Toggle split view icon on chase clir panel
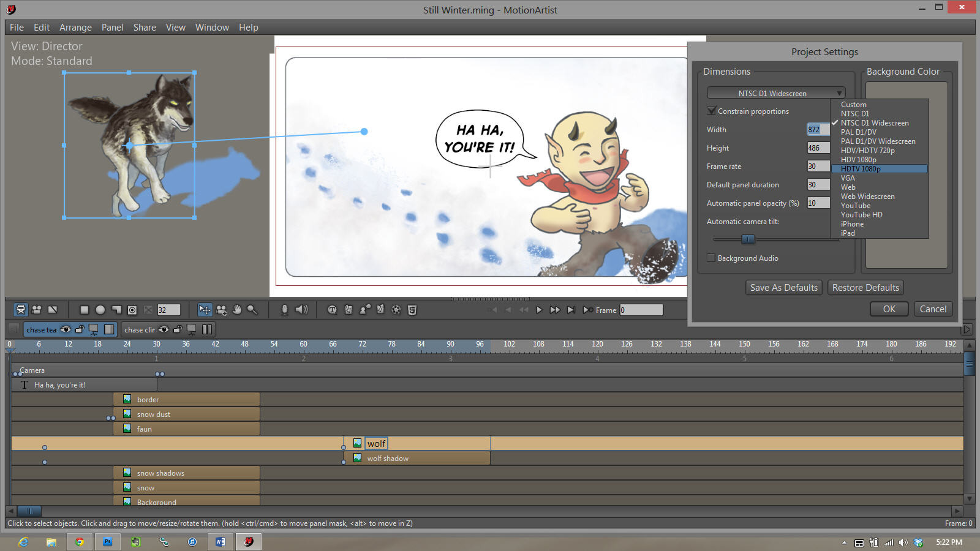 click(x=207, y=329)
